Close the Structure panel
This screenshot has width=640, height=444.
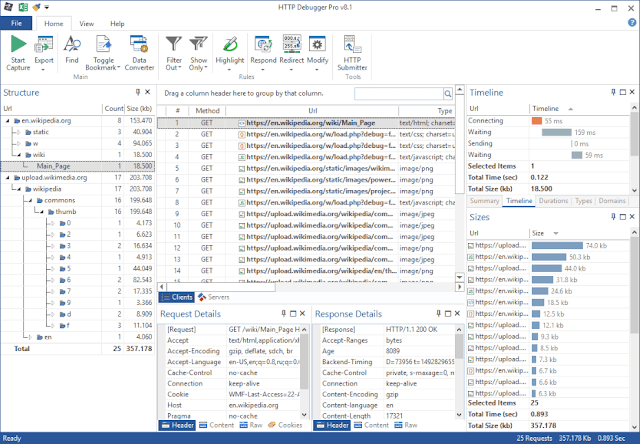tap(148, 92)
